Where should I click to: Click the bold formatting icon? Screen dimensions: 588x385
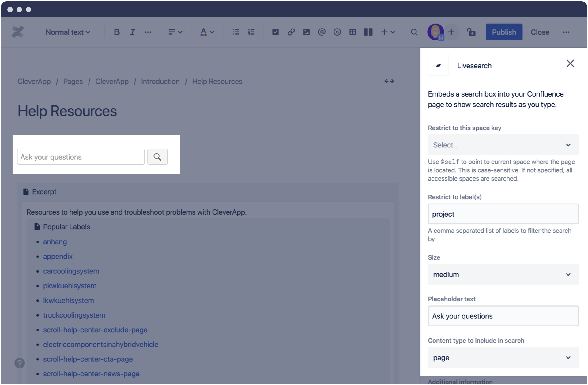click(117, 32)
